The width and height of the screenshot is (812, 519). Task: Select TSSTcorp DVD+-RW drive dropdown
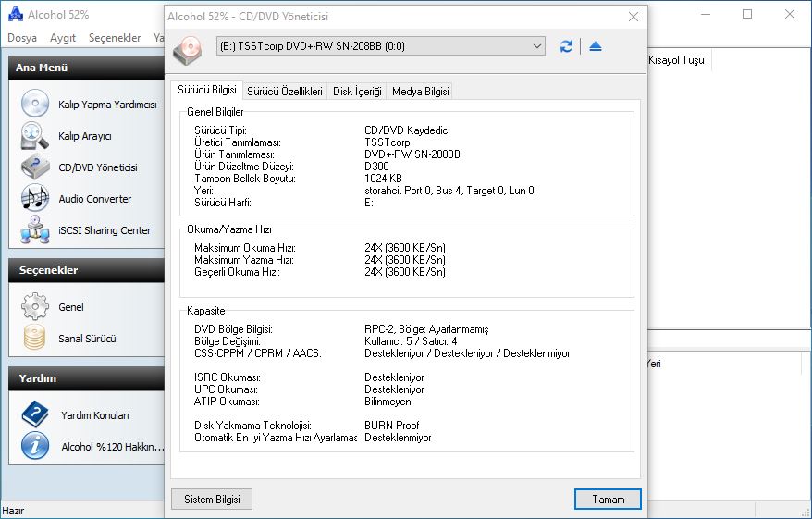point(381,46)
